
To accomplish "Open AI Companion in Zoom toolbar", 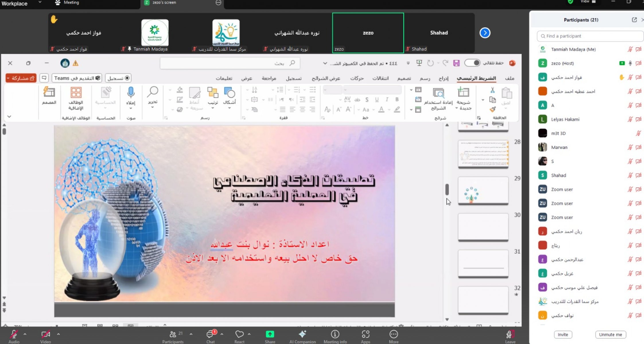I will click(302, 335).
